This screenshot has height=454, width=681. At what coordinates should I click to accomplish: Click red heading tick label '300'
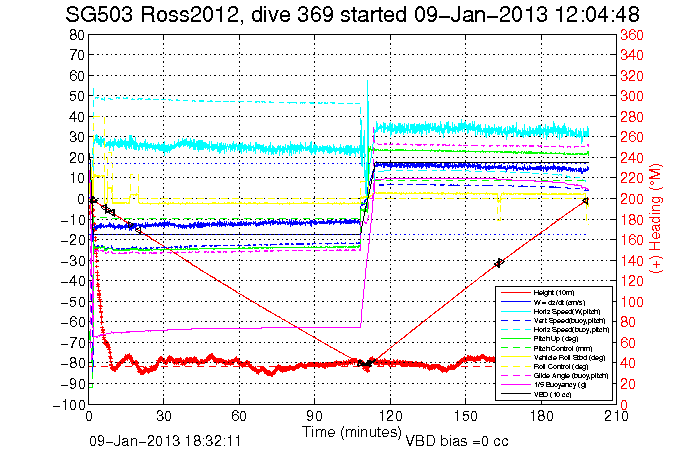[631, 96]
